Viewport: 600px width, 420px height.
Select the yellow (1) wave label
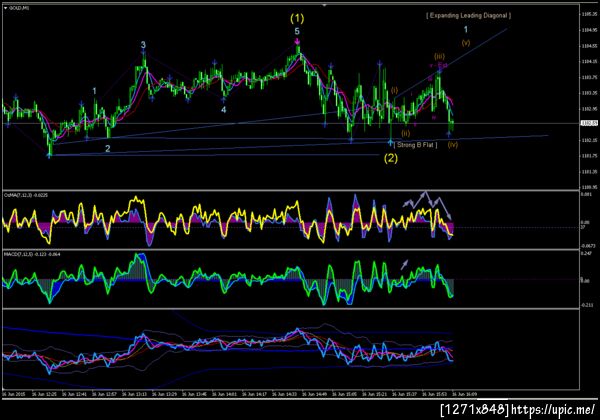(297, 18)
